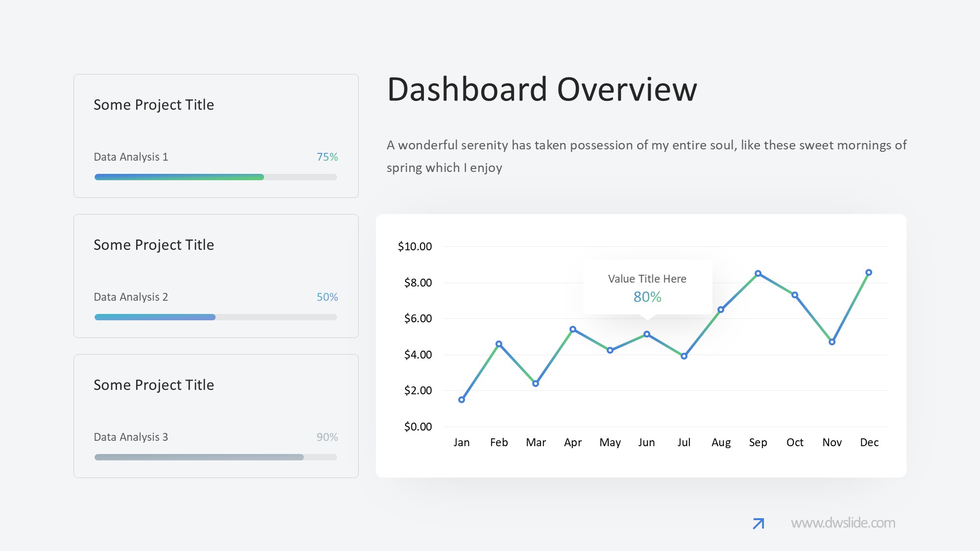980x551 pixels.
Task: Click the Nov data point marker
Action: [832, 342]
